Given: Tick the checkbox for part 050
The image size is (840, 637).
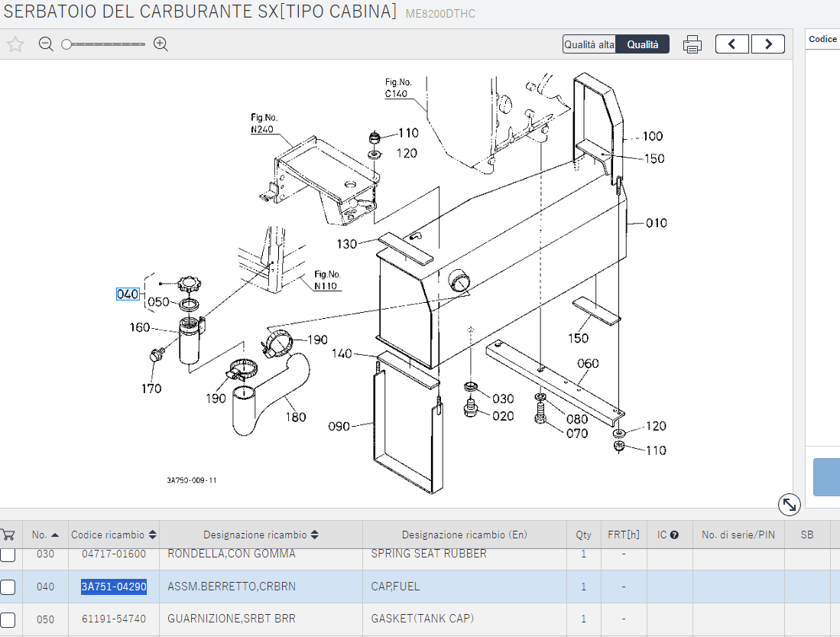Looking at the screenshot, I should coord(8,619).
